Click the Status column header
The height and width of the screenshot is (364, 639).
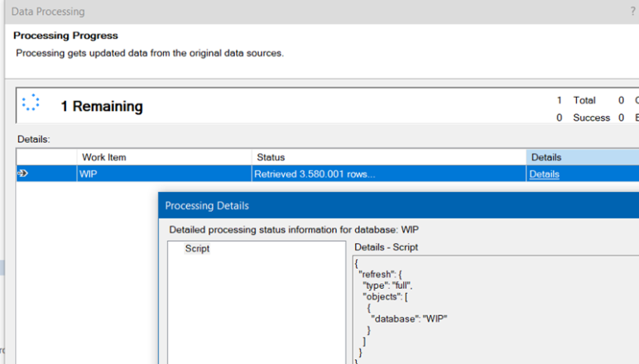389,157
